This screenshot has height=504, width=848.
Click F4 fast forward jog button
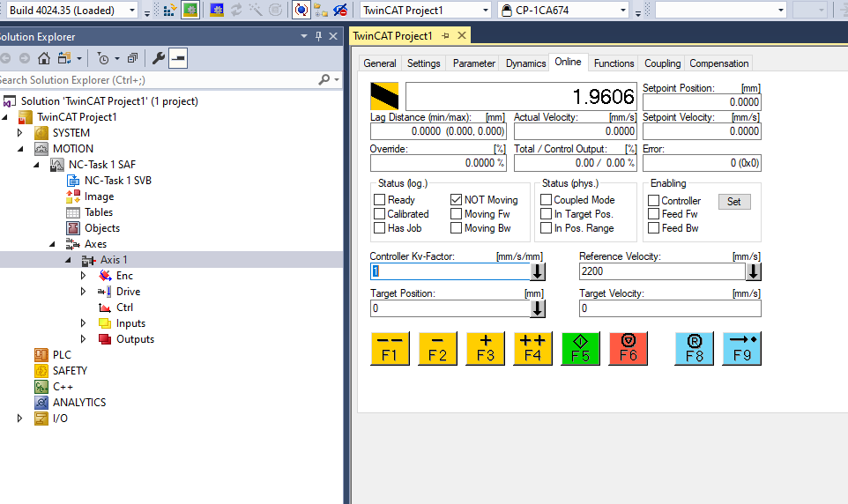click(x=532, y=349)
